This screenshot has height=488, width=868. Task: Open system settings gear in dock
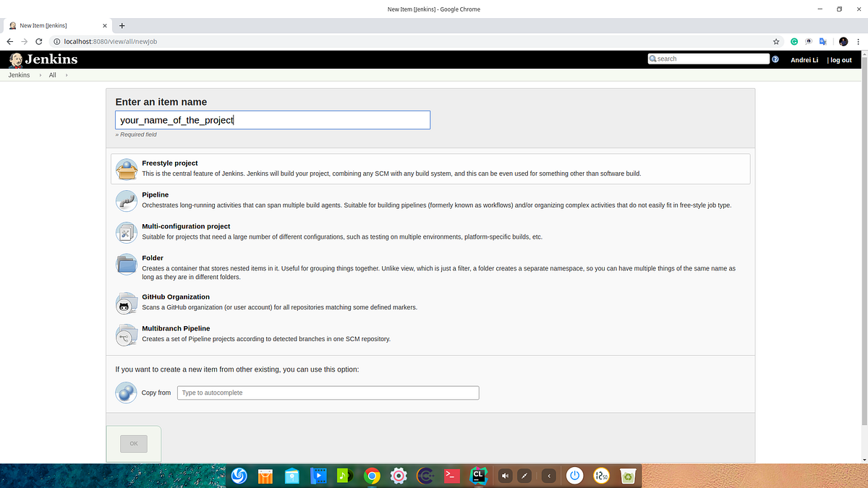[x=399, y=476]
